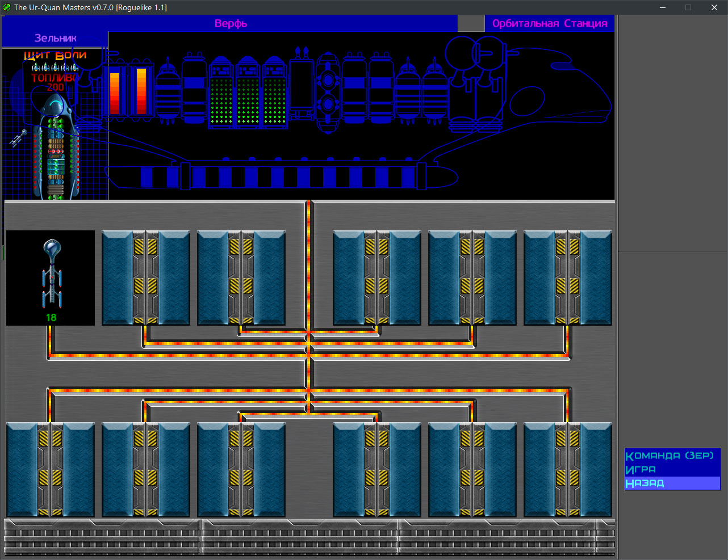Select middle green-dotted crew pod
Image resolution: width=728 pixels, height=560 pixels.
click(x=248, y=92)
